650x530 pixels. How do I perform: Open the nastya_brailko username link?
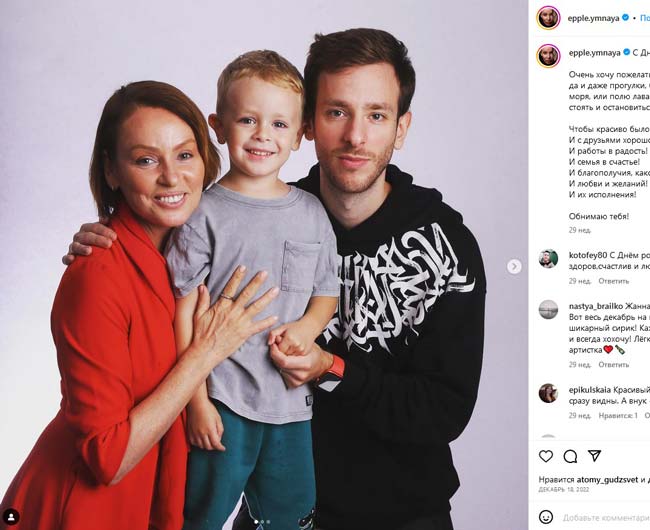click(596, 306)
